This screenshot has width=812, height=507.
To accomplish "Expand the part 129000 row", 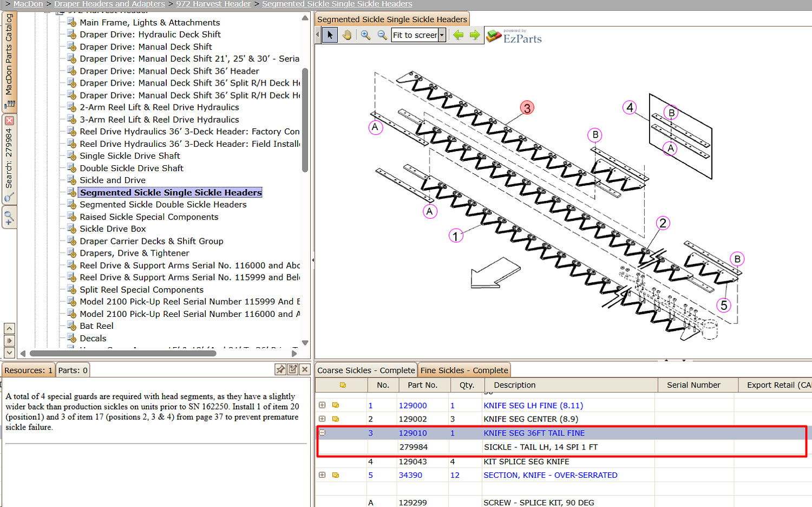I will click(x=322, y=405).
